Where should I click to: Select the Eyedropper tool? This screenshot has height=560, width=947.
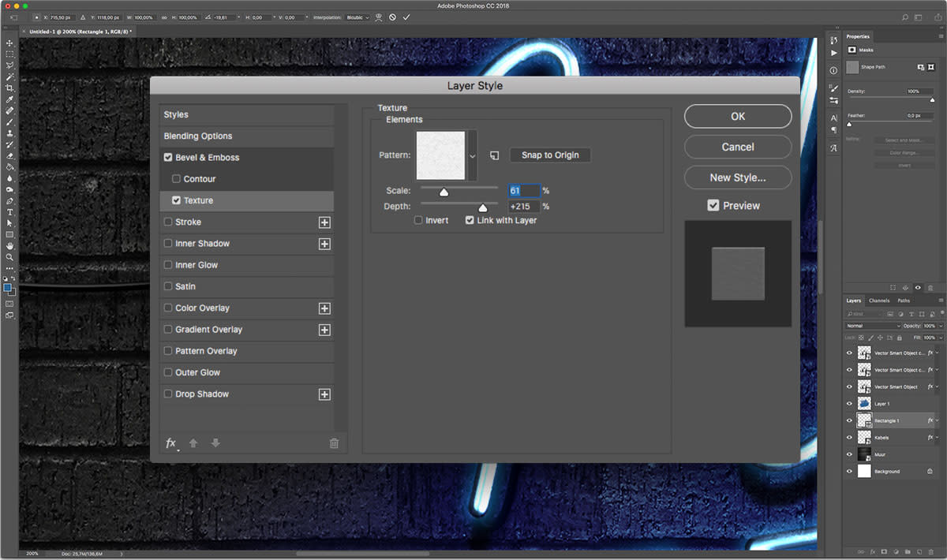pos(10,99)
